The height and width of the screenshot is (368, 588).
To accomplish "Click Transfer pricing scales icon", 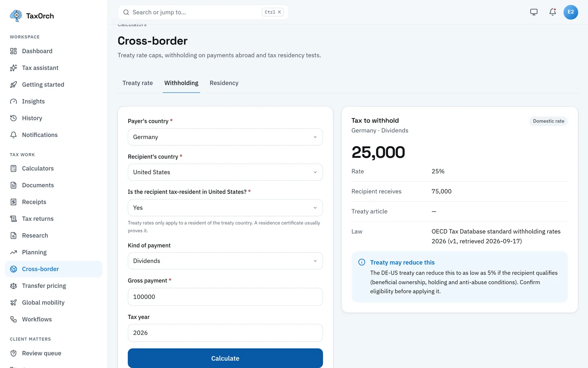I will click(x=14, y=286).
